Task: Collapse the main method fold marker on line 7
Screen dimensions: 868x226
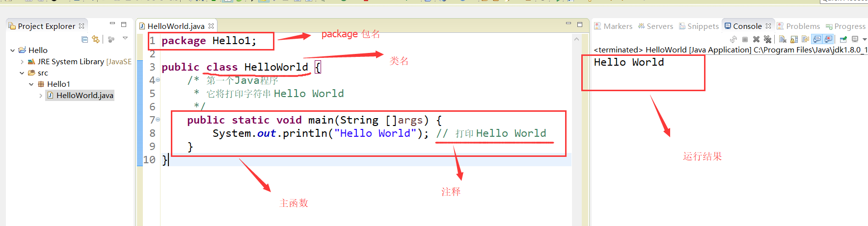Action: [x=158, y=120]
